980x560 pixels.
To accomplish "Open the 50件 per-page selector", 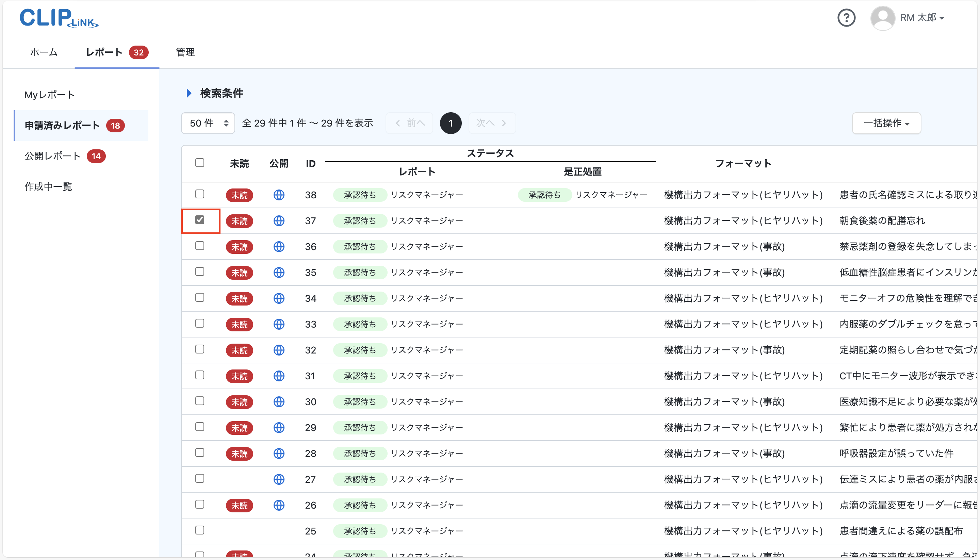I will [208, 123].
